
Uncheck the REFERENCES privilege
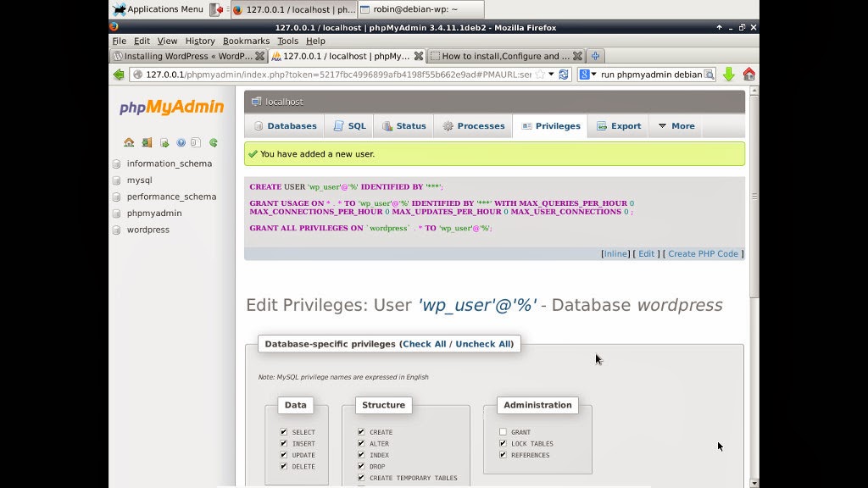pyautogui.click(x=504, y=455)
